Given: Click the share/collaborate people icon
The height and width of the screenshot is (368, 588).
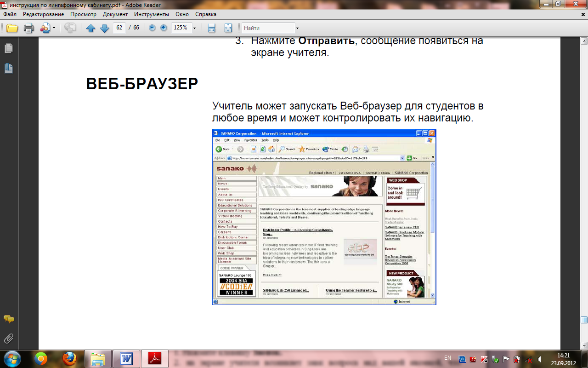Looking at the screenshot, I should point(45,28).
